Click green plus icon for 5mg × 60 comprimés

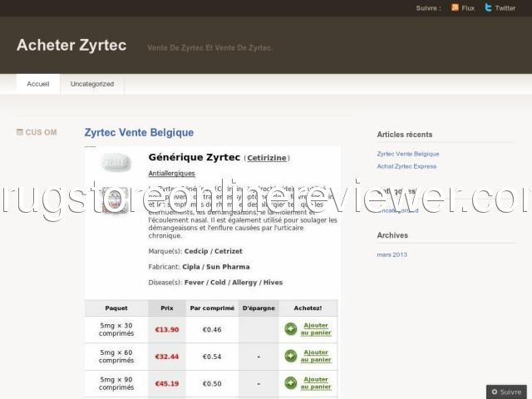(290, 356)
